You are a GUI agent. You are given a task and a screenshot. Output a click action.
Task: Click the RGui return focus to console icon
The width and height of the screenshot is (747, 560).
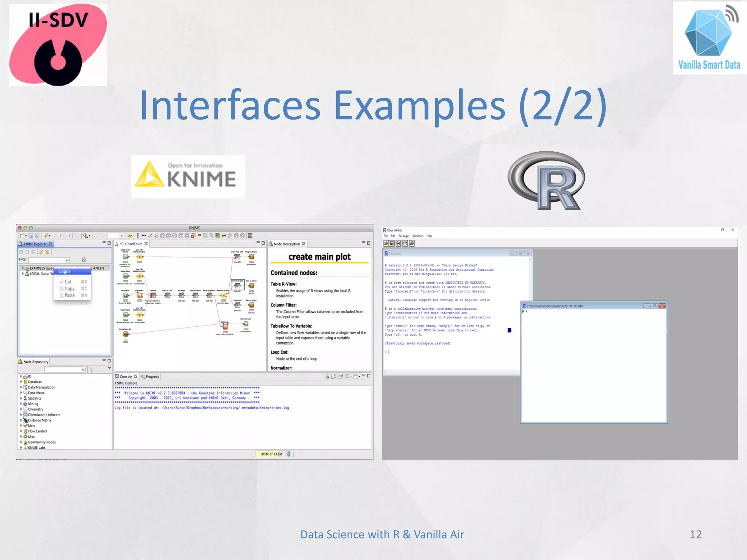405,243
